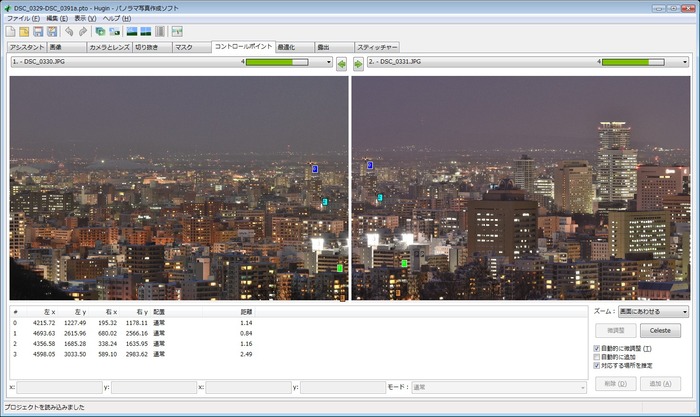Select the コントロールポイント tab
The image size is (700, 417).
click(243, 46)
